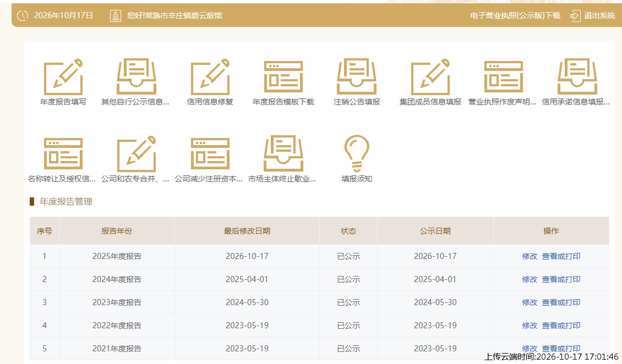The image size is (622, 364).
Task: Click 查看或打印 for 2022年度报告
Action: pyautogui.click(x=561, y=325)
